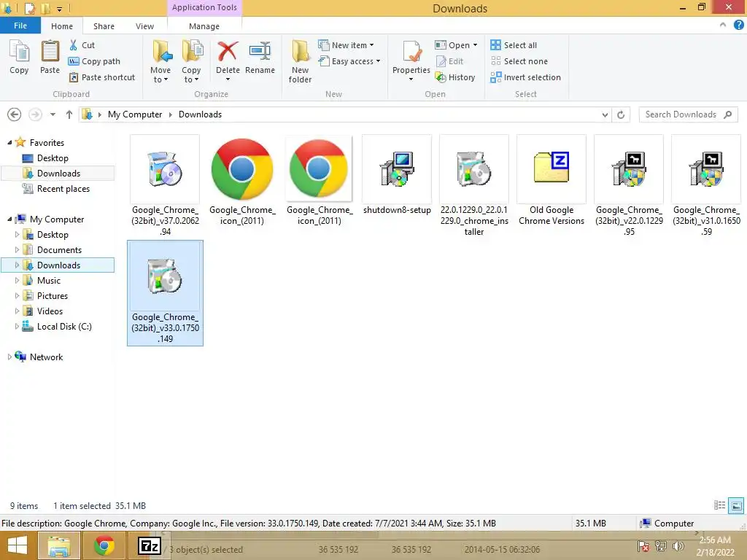Select the 22.0.1229.0_chrome_installer file
Screen dimensions: 747x560
tap(474, 186)
